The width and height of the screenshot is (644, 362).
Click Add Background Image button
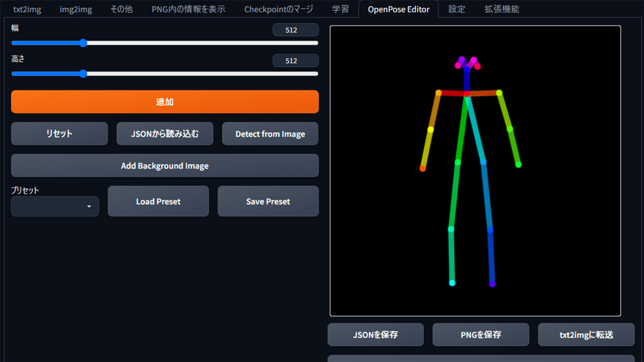pos(165,166)
